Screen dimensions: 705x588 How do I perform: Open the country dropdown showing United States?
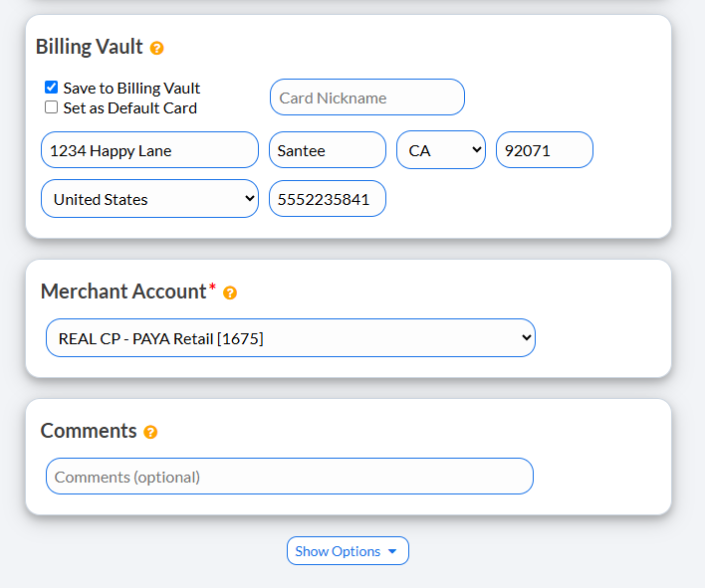coord(149,199)
